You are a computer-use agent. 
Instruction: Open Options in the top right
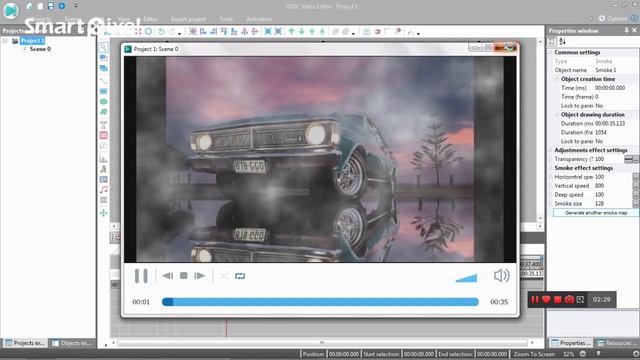(x=613, y=18)
